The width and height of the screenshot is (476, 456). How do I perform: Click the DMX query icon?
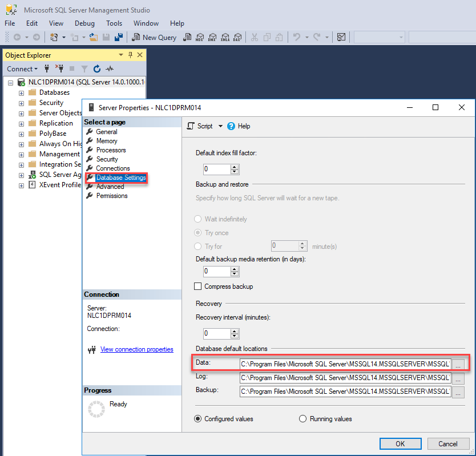212,37
